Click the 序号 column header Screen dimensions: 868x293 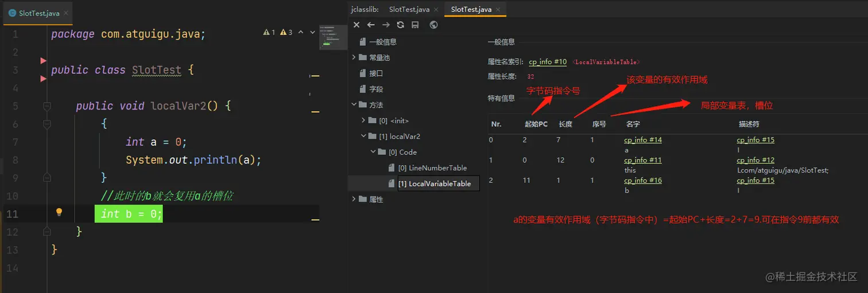(x=599, y=124)
